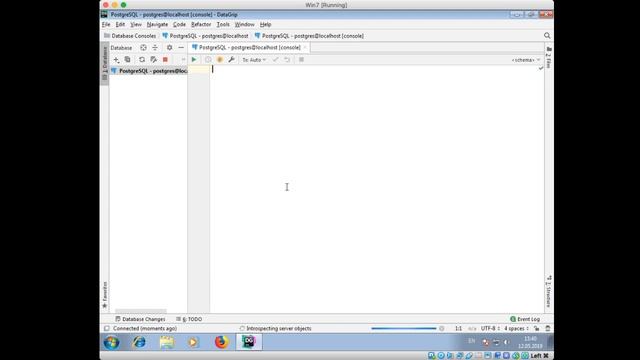
Task: Click the volume speaker icon in system tray
Action: (x=506, y=342)
